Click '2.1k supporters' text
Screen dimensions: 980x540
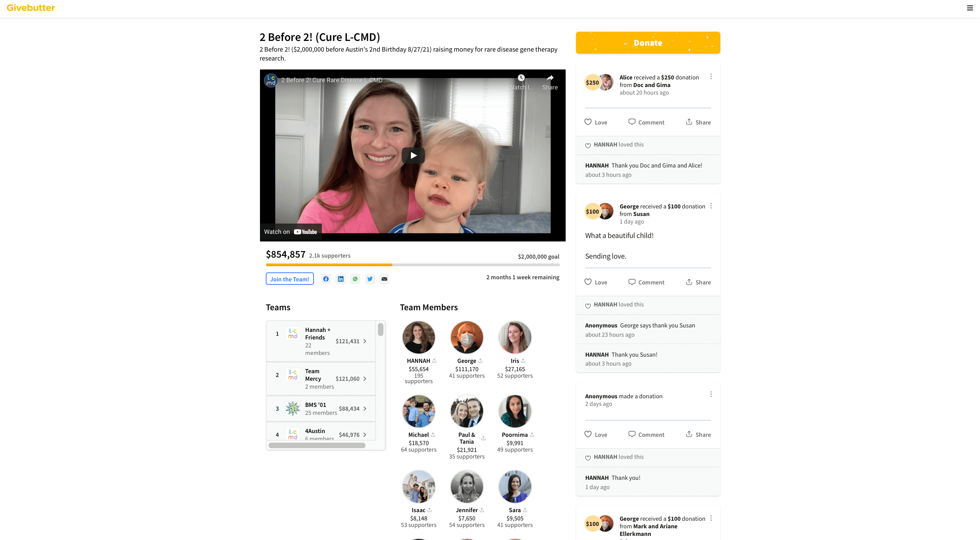click(329, 255)
